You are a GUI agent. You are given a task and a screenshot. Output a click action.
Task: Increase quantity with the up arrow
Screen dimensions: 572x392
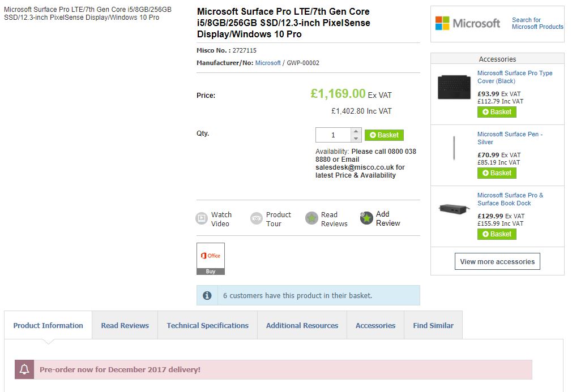356,132
